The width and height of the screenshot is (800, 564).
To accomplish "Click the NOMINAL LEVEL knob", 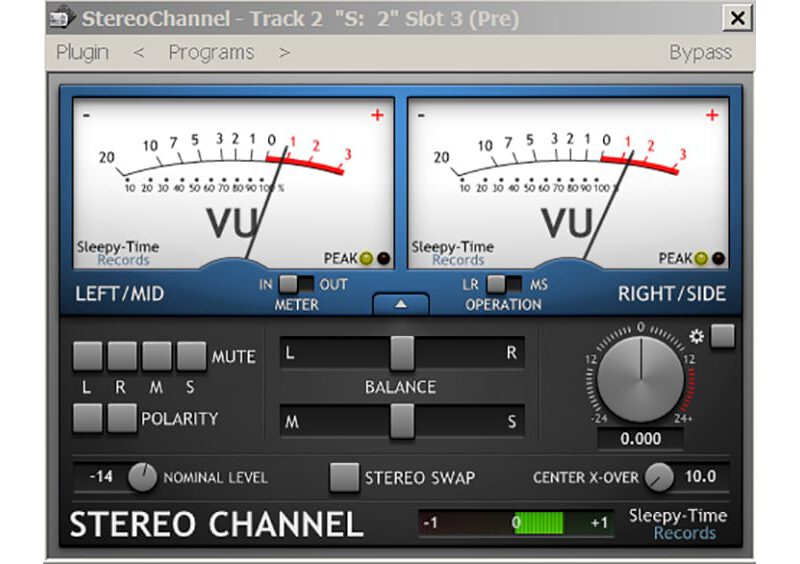I will coord(142,477).
